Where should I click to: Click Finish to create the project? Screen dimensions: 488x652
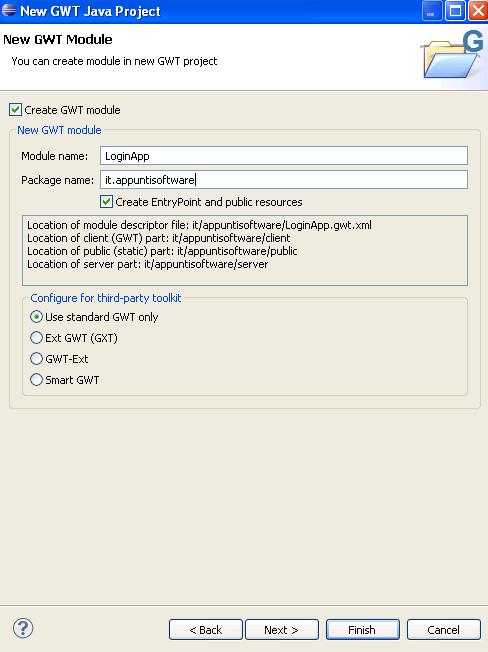362,630
